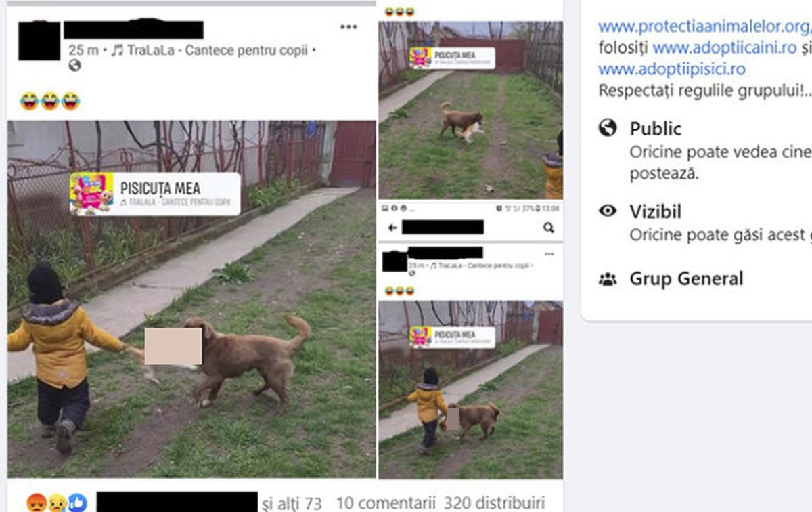
Task: Tap the back arrow in the embedded phone screenshot
Action: (392, 228)
